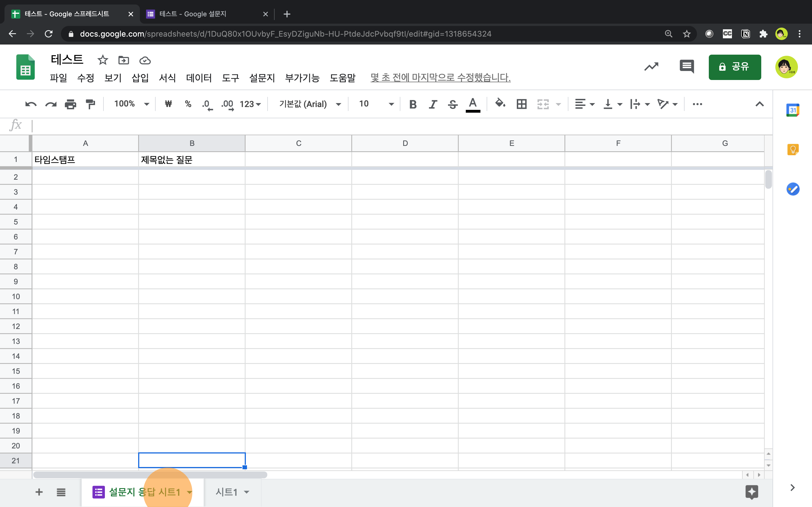Open the last edit history link
The height and width of the screenshot is (507, 812).
coord(440,77)
